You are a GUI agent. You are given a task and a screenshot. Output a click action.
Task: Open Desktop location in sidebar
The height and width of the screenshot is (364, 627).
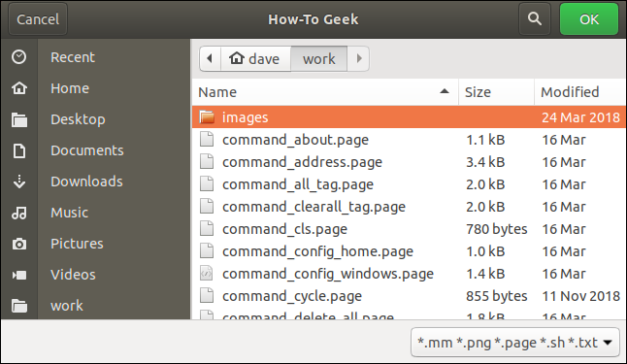point(78,119)
